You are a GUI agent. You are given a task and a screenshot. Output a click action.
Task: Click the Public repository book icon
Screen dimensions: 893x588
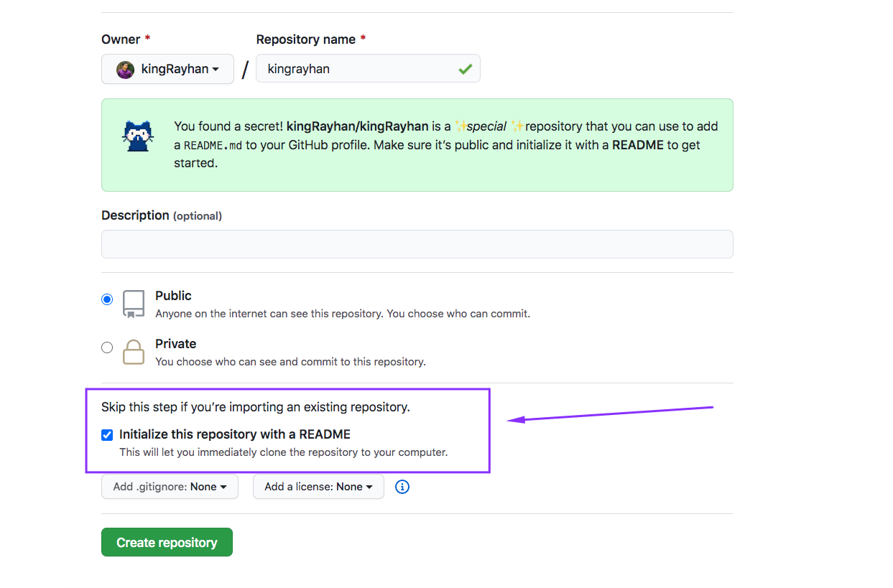134,304
